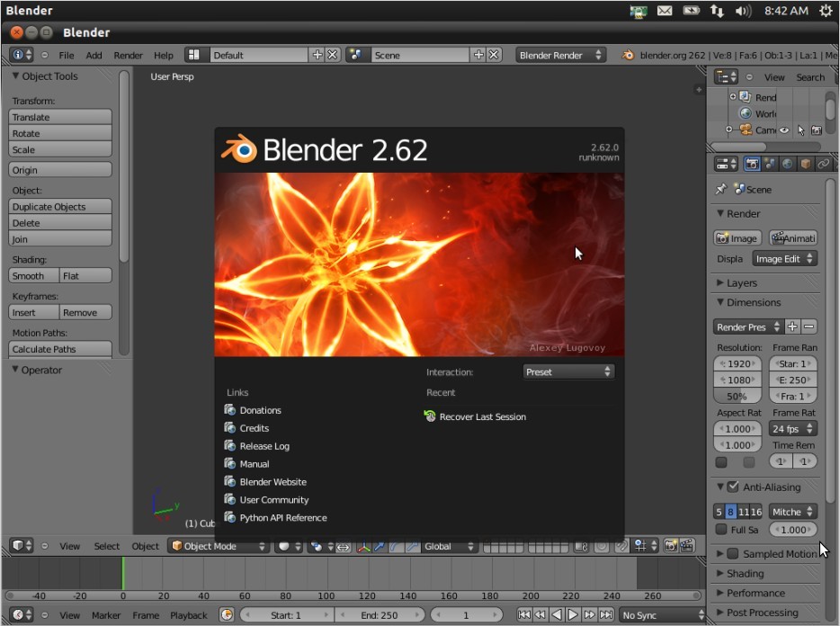Open the Playback menu in timeline

click(x=189, y=615)
